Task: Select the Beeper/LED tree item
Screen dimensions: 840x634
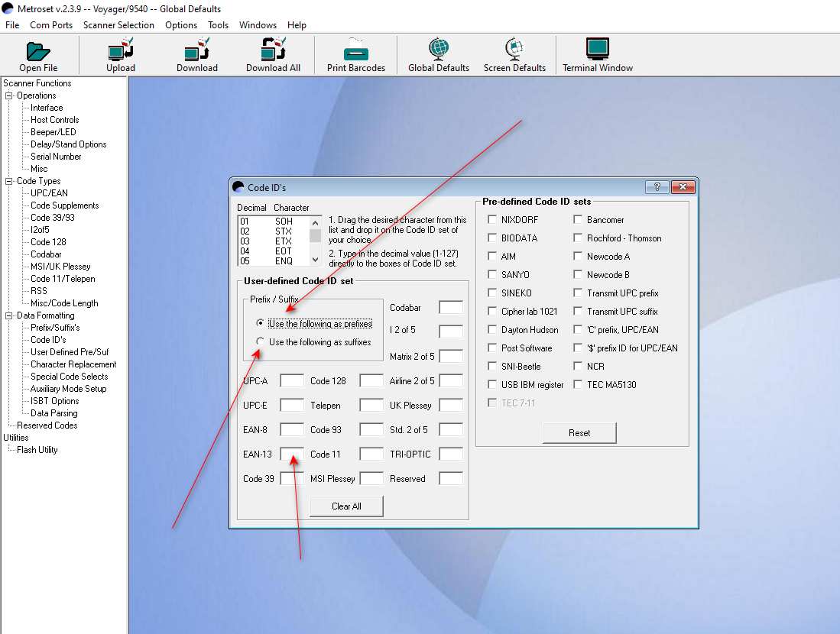Action: (53, 132)
